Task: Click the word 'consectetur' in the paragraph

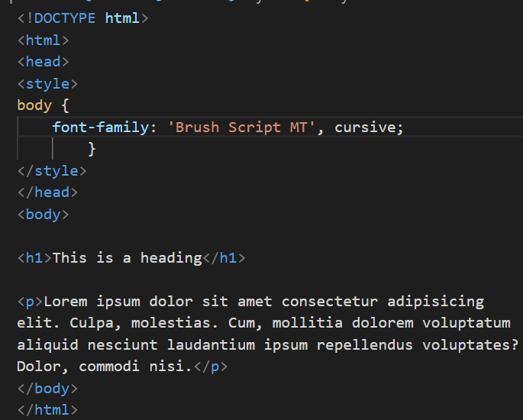Action: point(330,302)
